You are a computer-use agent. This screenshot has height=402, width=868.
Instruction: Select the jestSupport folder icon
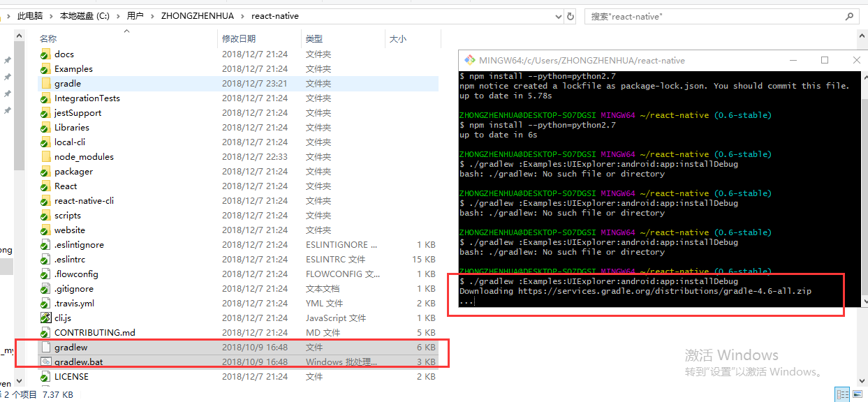[45, 113]
